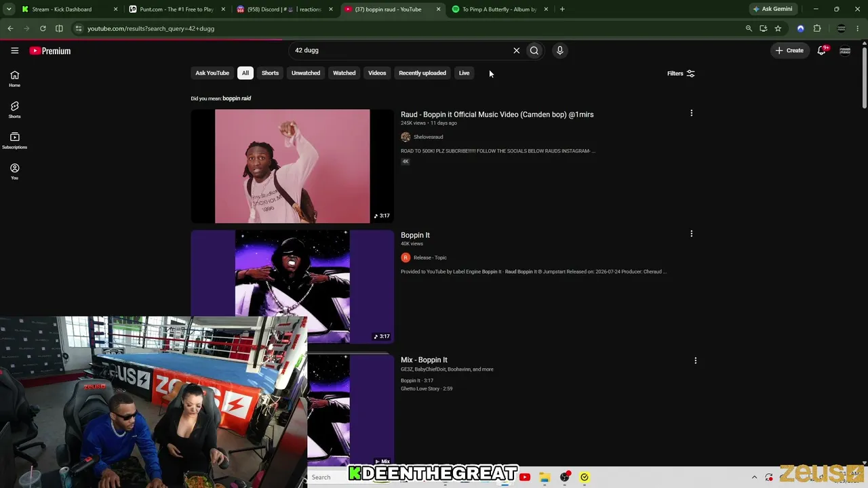Image resolution: width=868 pixels, height=488 pixels.
Task: Open Shorts in the YouTube sidebar
Action: pos(14,110)
